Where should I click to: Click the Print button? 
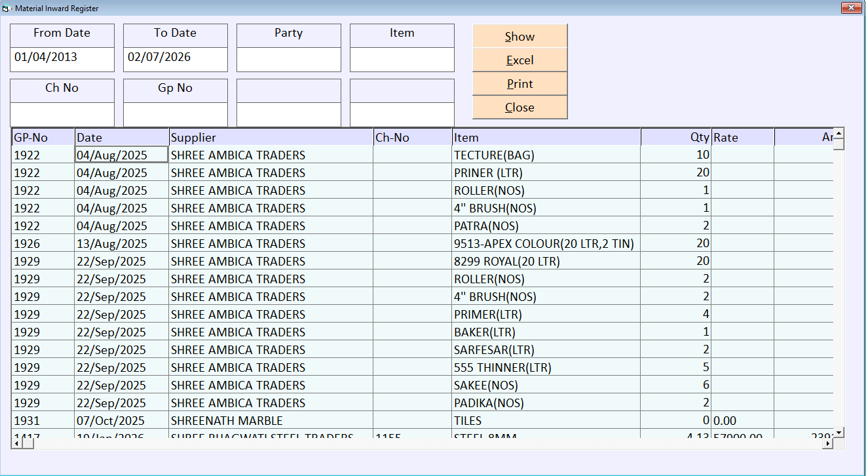point(519,83)
